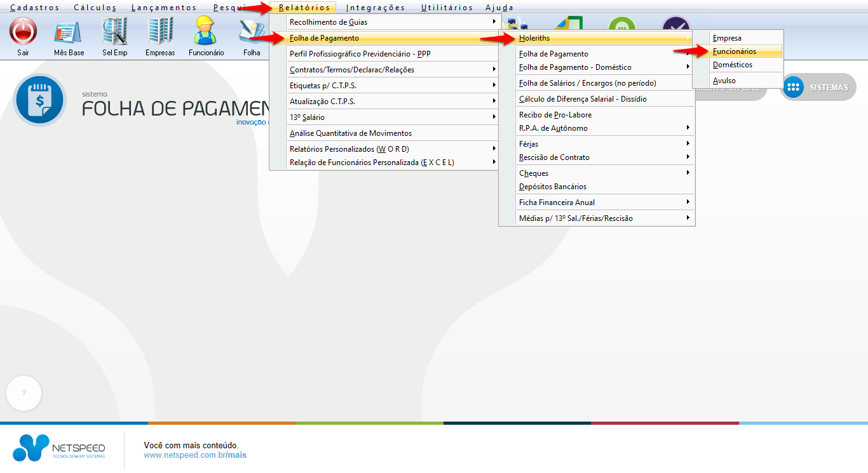Image resolution: width=868 pixels, height=473 pixels.
Task: Click the Funcionário worker icon
Action: tap(206, 31)
